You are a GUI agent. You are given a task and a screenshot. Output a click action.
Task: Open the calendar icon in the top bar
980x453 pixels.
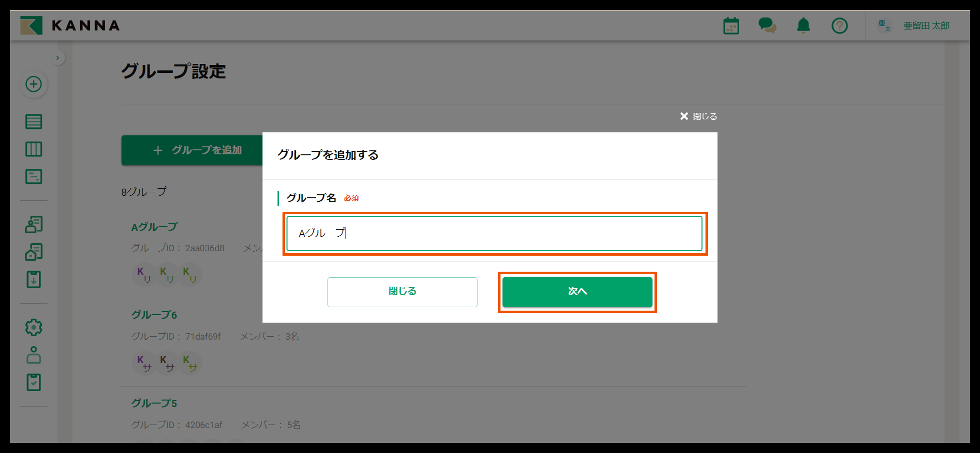coord(731,25)
